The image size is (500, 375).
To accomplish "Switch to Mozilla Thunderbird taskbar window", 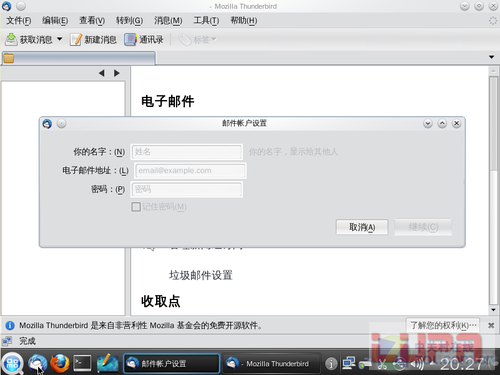I will [x=272, y=363].
